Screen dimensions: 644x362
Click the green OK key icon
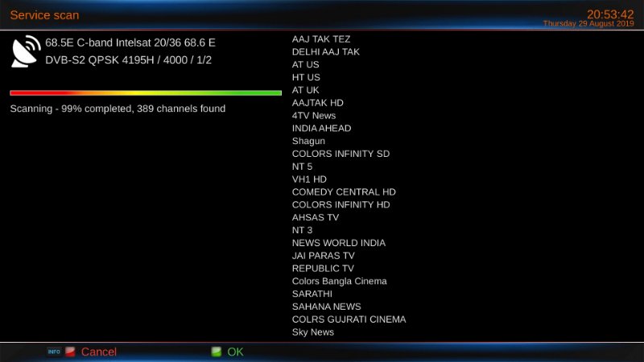pyautogui.click(x=216, y=352)
